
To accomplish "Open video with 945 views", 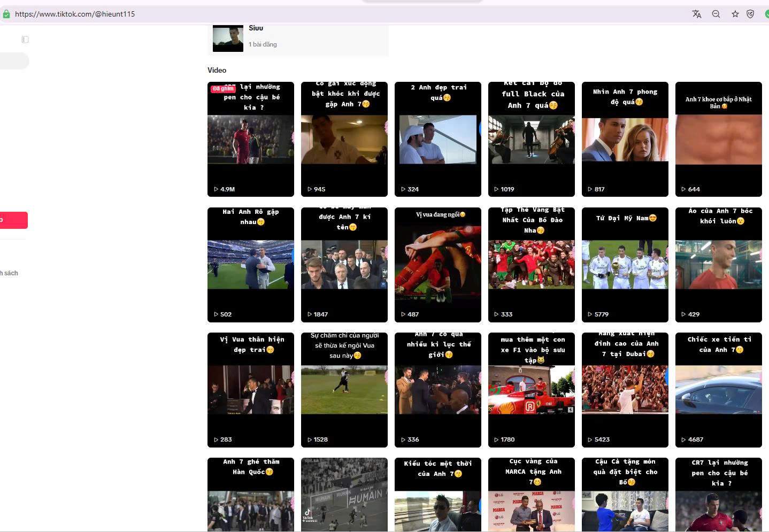I will (x=344, y=139).
